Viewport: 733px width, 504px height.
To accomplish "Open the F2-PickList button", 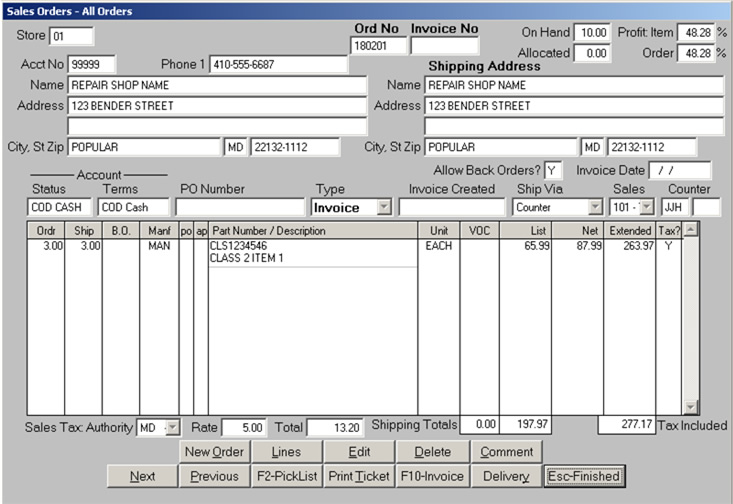I will point(286,476).
